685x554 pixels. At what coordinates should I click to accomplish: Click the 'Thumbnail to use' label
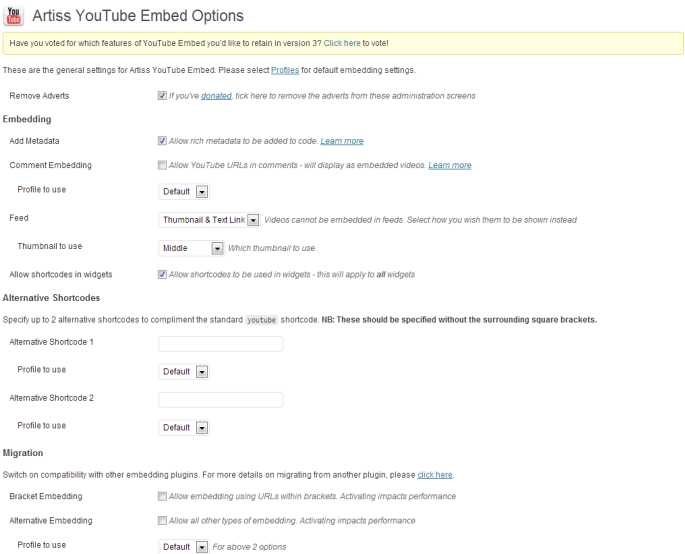pos(50,246)
